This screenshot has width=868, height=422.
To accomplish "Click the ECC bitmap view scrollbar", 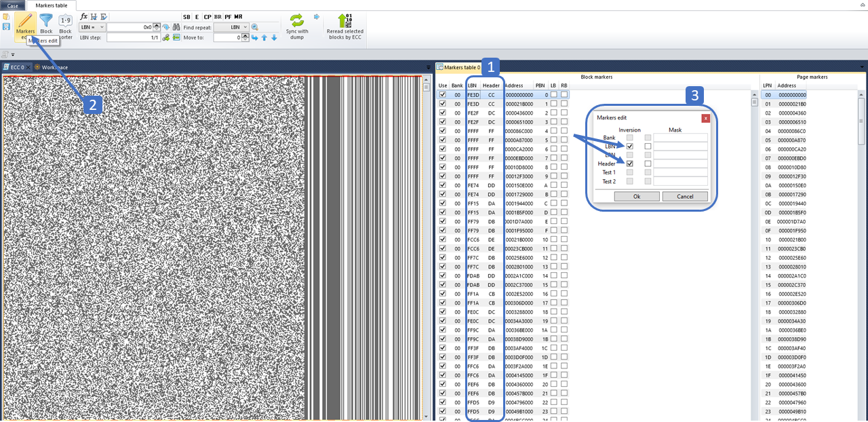I will tap(426, 248).
